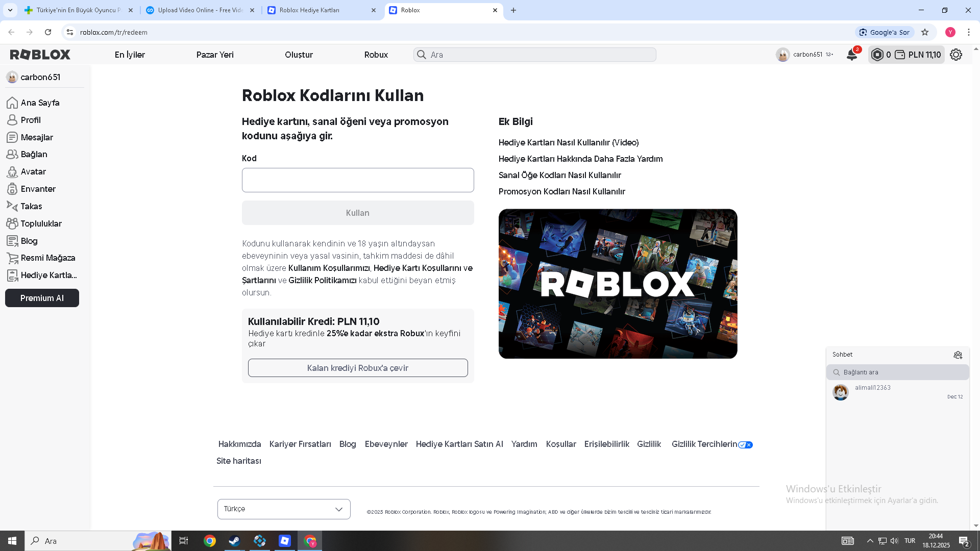Open the Windows Start menu
This screenshot has height=551, width=980.
pos(12,541)
